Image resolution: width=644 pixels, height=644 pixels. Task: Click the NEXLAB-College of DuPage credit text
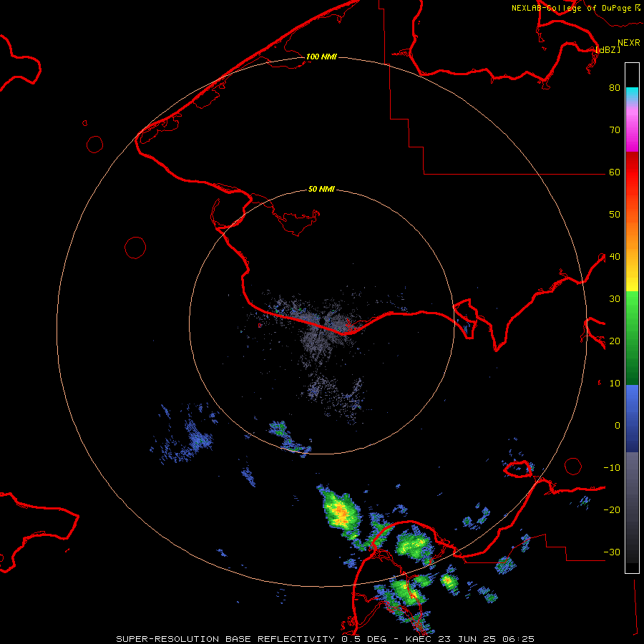click(x=571, y=8)
